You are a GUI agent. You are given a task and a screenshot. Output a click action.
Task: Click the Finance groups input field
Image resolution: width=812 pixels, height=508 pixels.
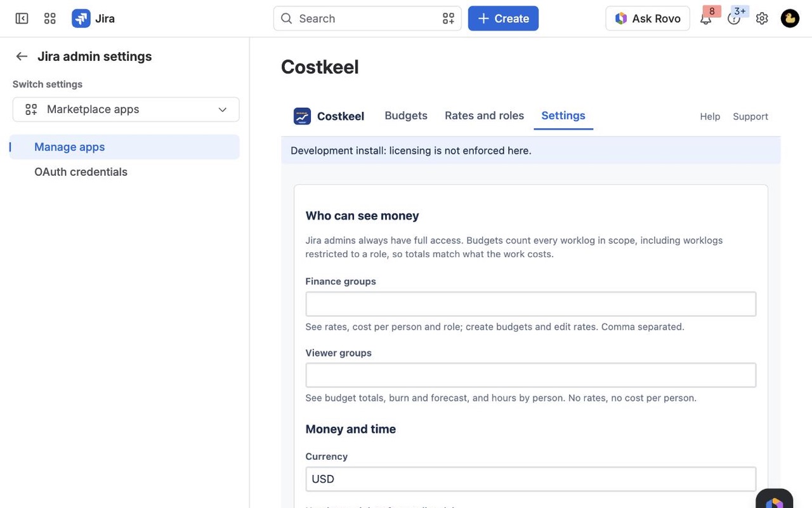[x=531, y=304]
